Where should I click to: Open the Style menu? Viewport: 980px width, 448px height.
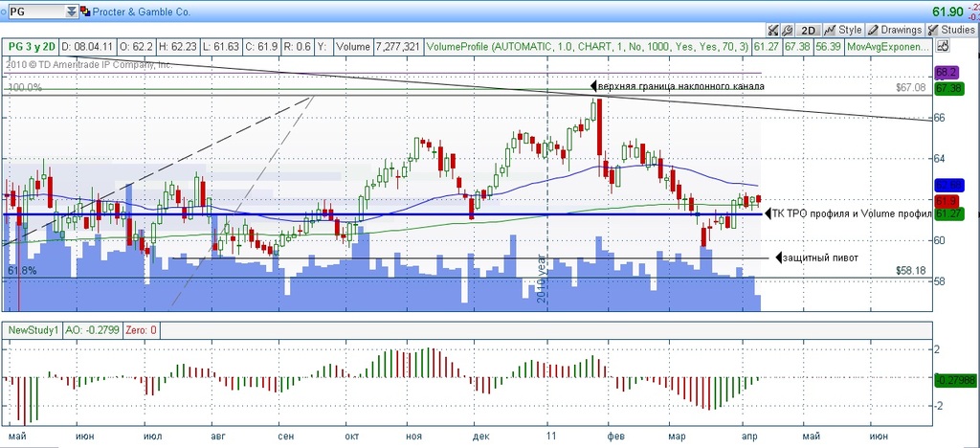[x=844, y=30]
